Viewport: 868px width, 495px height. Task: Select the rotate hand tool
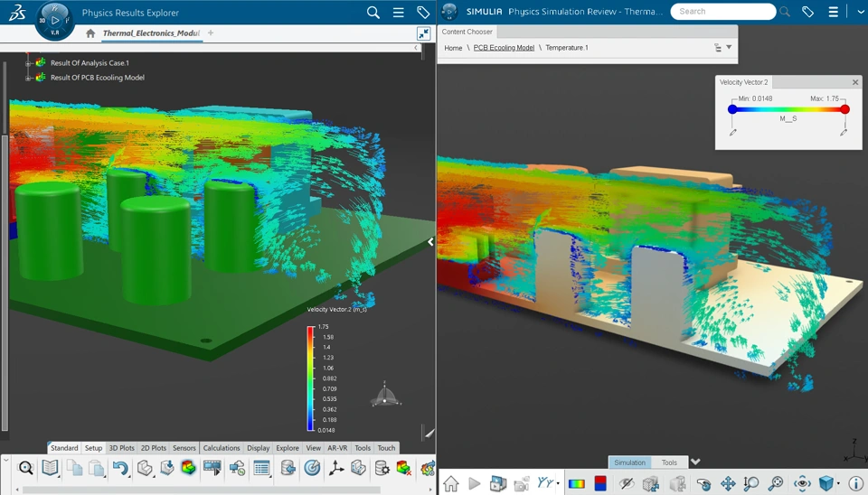click(x=703, y=483)
